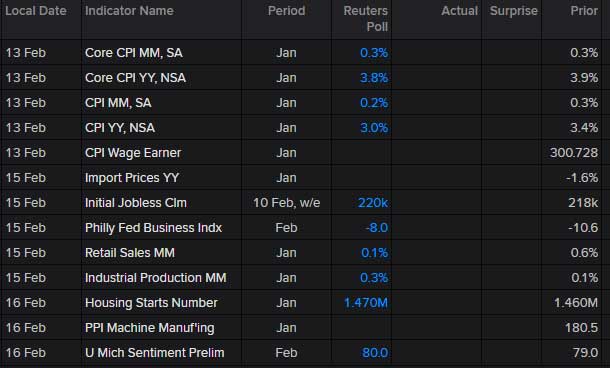Click the -8.0 Reuters Poll value

tap(377, 228)
